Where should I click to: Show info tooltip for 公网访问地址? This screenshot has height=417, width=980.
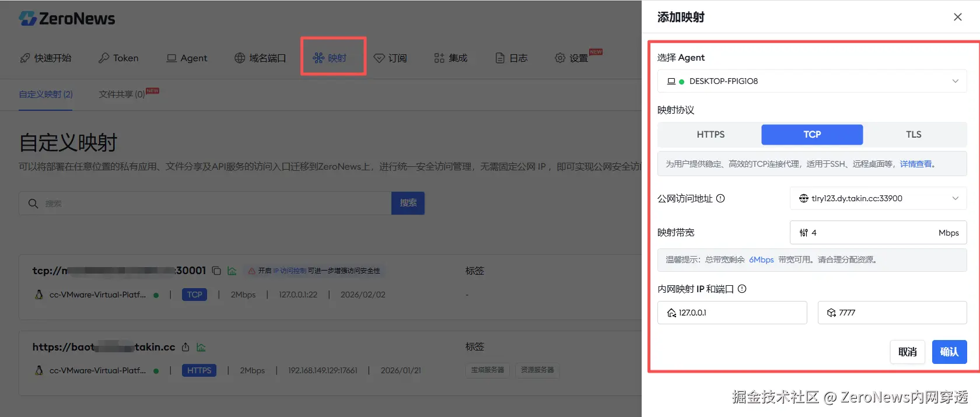720,198
